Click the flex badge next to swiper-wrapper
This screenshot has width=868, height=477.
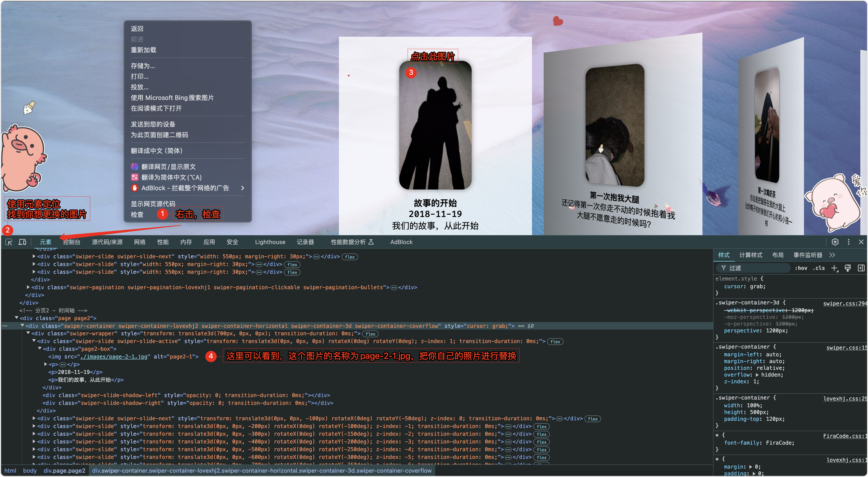coord(370,334)
